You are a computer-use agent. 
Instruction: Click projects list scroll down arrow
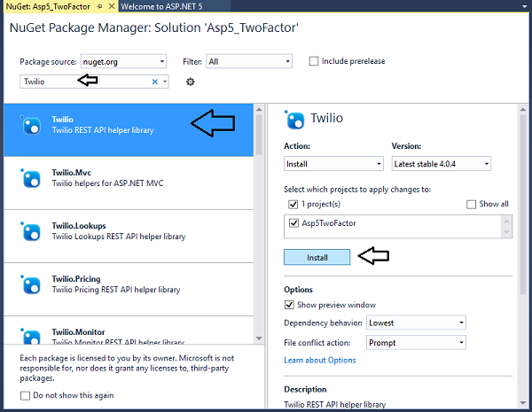coord(506,232)
